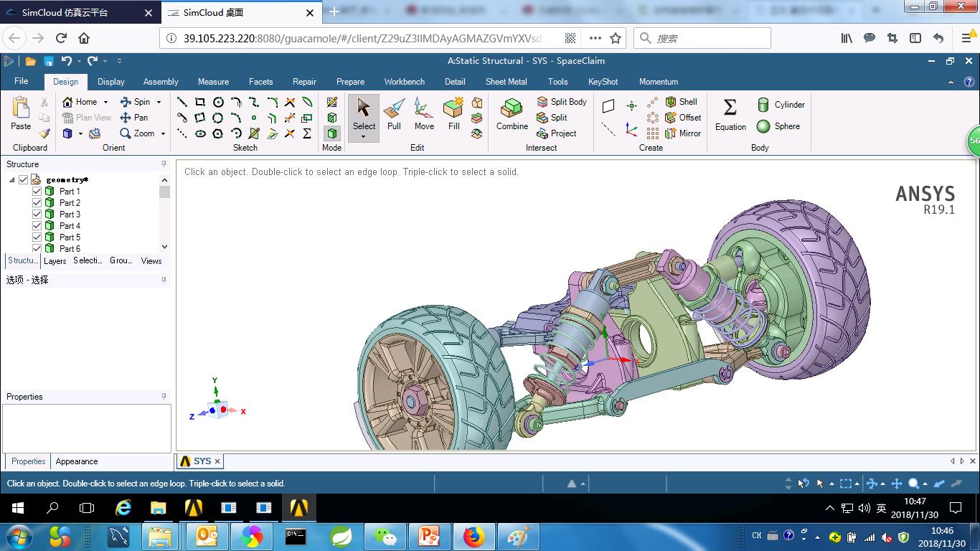
Task: Expand the Zoom dropdown arrow
Action: (163, 133)
